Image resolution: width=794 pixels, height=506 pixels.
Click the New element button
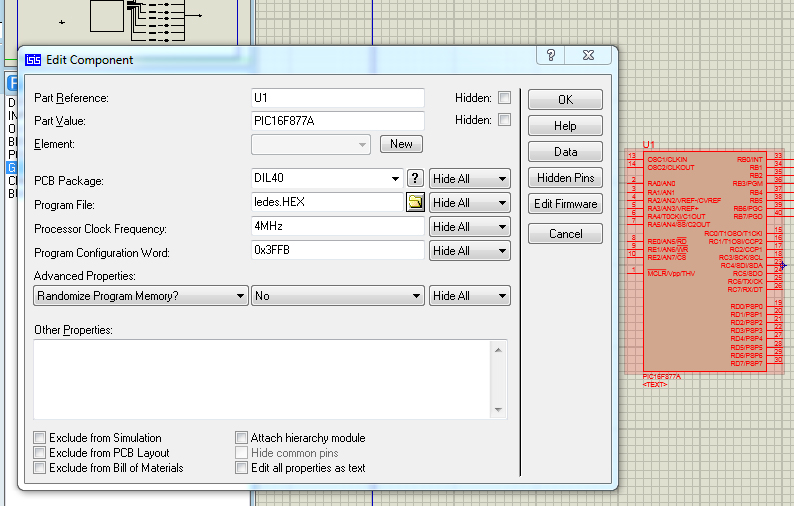pyautogui.click(x=401, y=144)
